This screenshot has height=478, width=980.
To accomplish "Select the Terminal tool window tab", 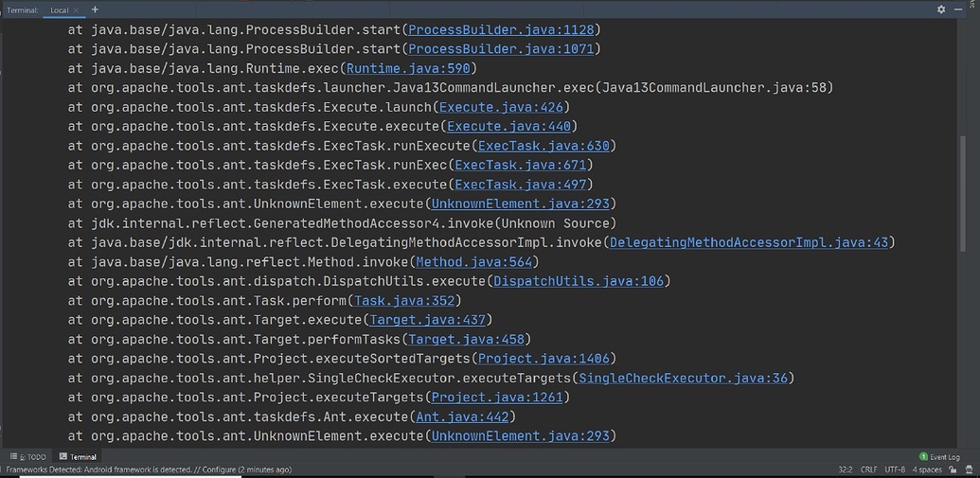I will [x=79, y=457].
